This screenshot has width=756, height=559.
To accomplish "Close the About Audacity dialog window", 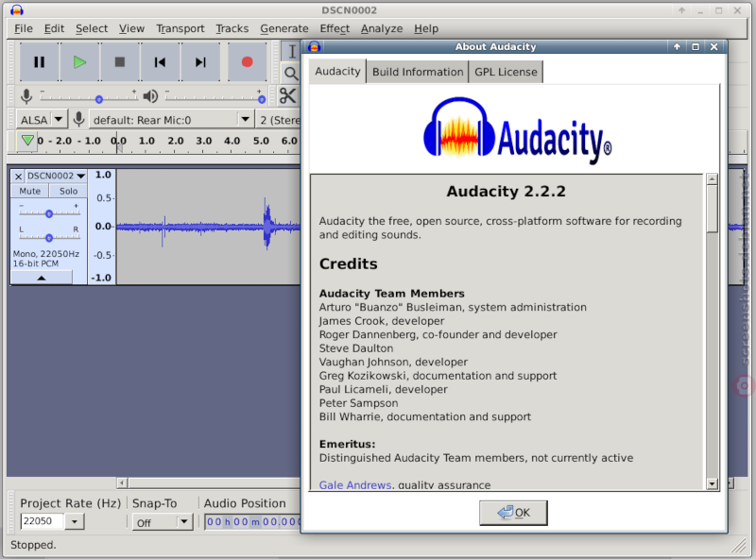I will click(714, 47).
